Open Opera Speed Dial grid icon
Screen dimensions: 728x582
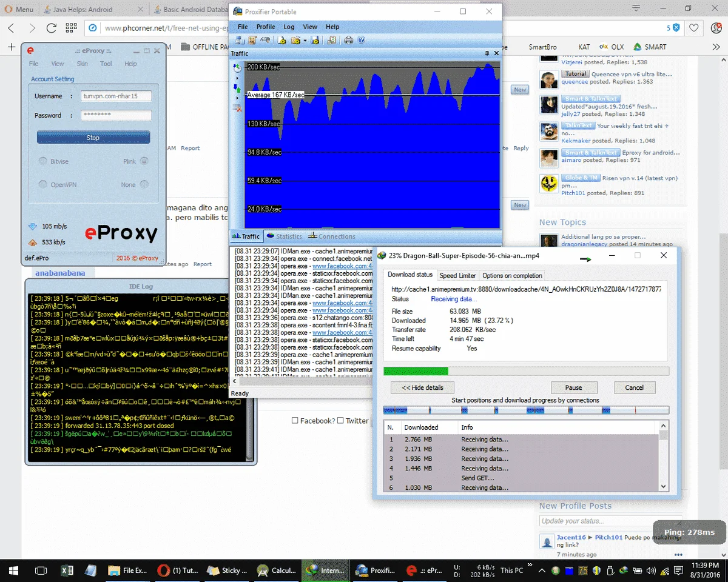71,28
